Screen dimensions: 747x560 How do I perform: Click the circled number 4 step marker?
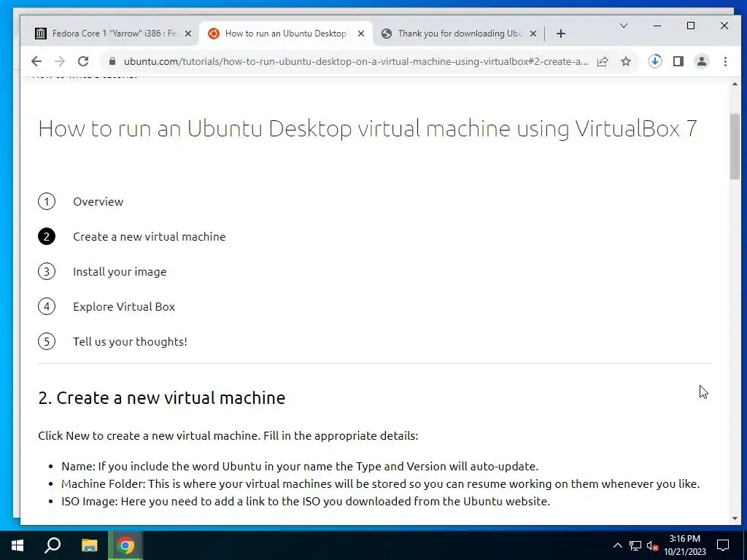click(47, 307)
